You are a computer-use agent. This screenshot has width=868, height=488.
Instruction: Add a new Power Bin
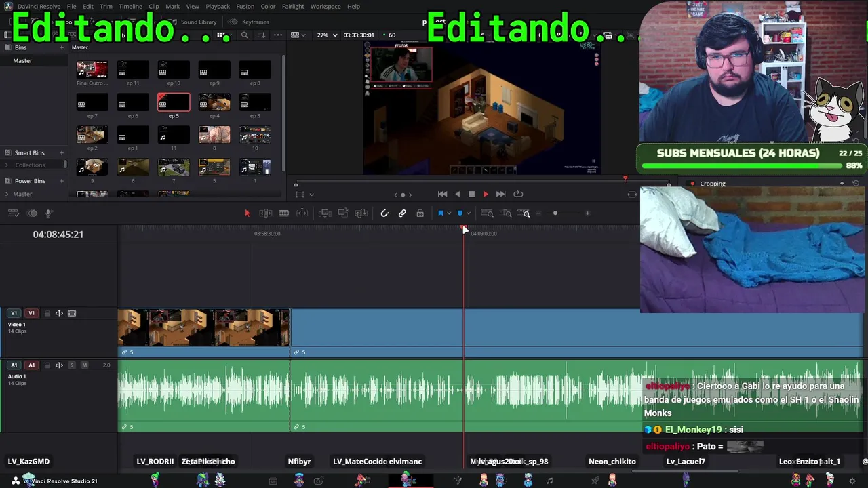61,181
